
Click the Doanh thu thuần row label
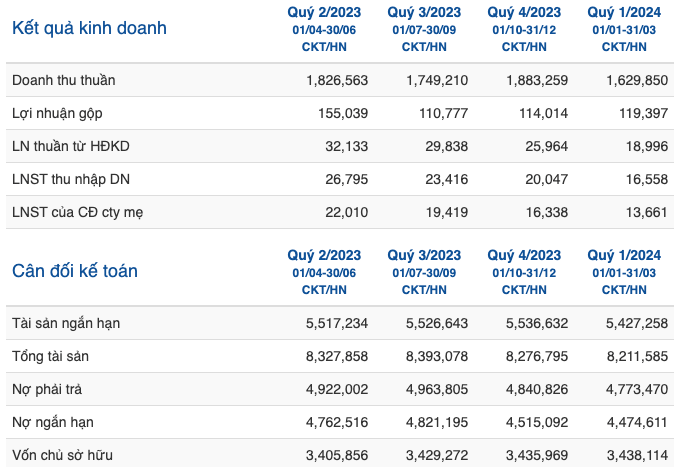(64, 80)
